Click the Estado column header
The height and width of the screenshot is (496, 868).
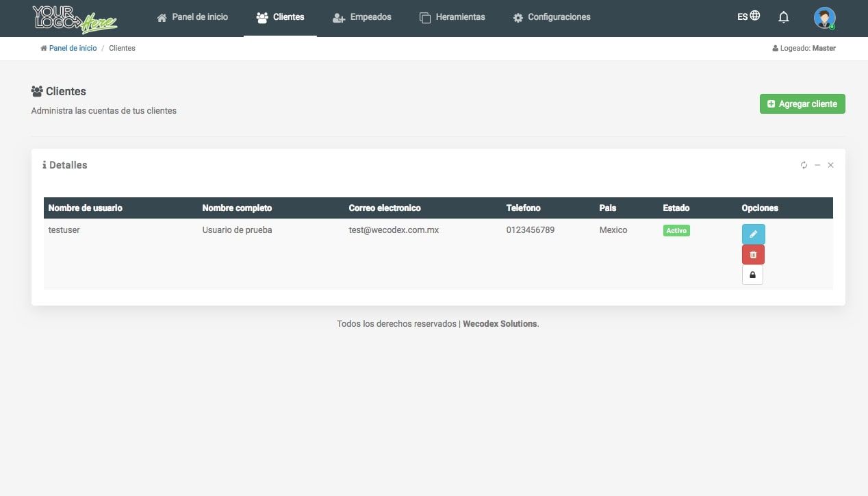676,208
